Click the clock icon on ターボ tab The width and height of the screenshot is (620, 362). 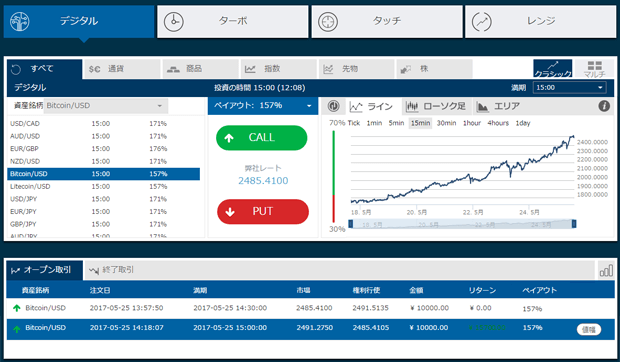pyautogui.click(x=174, y=22)
